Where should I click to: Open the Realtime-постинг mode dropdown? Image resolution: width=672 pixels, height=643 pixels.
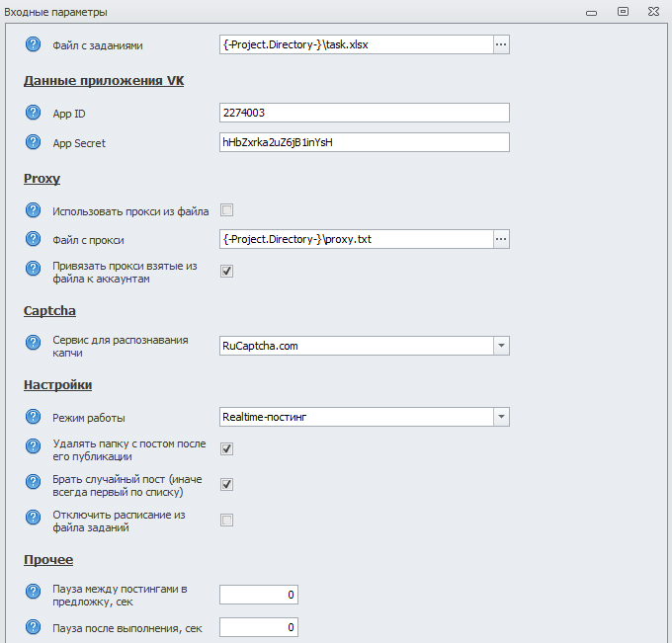tap(501, 417)
